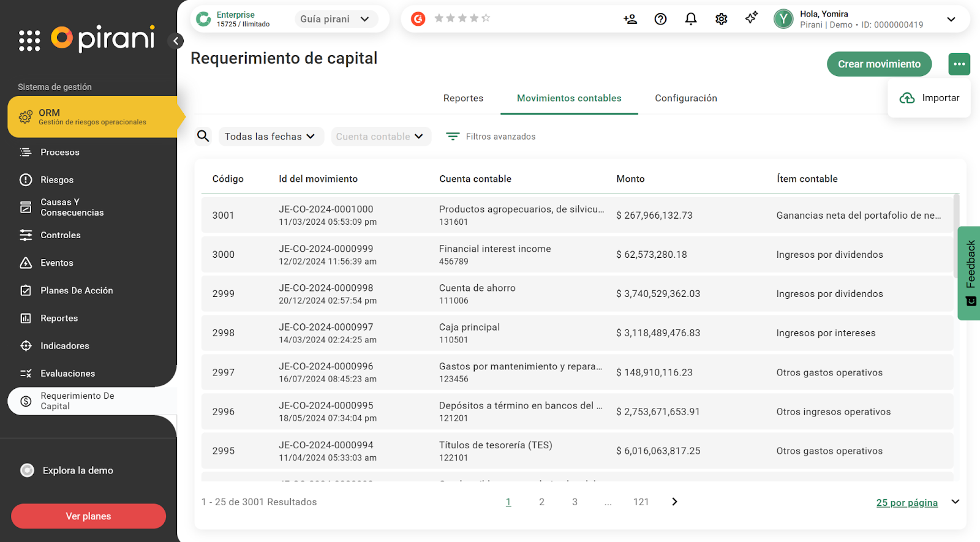Change the 25 por página selector
The image size is (980, 542).
coord(917,502)
